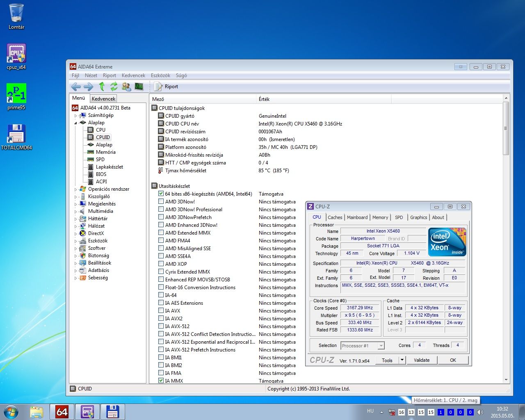This screenshot has width=525, height=420.
Task: Click the green monitor toolbar icon
Action: (139, 87)
